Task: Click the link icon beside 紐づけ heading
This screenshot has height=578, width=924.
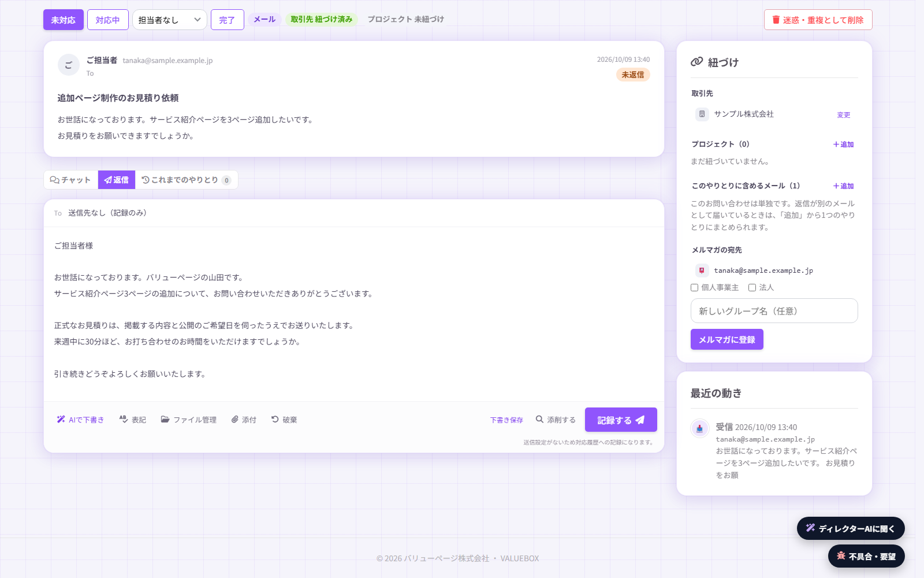Action: pos(696,62)
